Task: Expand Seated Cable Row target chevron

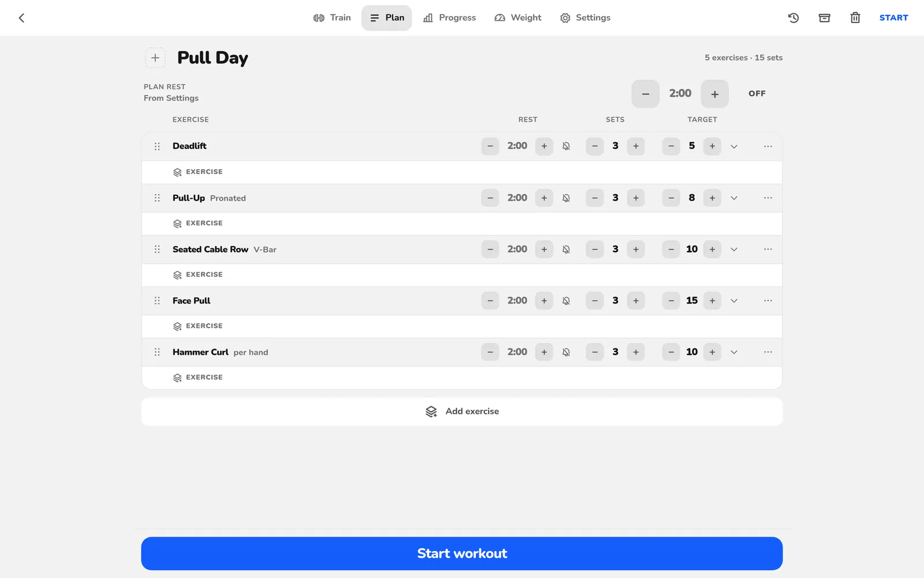Action: (734, 249)
